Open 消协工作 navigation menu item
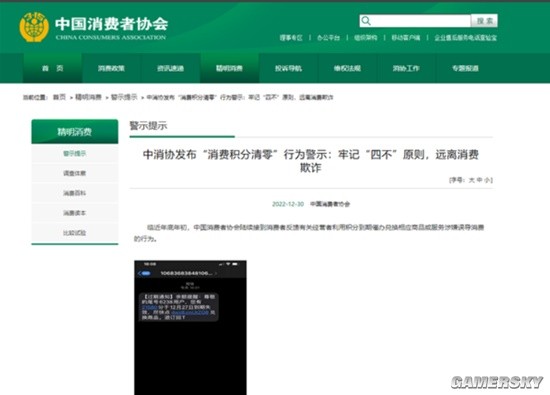The height and width of the screenshot is (395, 550). click(x=406, y=68)
